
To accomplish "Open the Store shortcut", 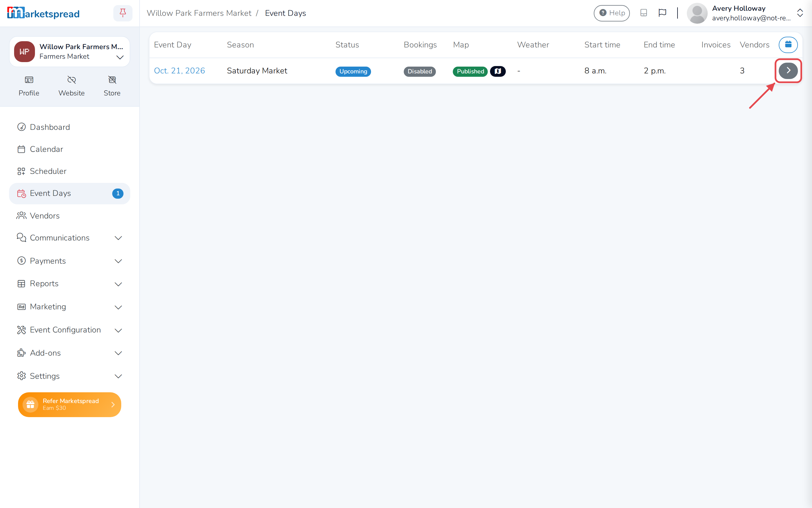I will (112, 86).
